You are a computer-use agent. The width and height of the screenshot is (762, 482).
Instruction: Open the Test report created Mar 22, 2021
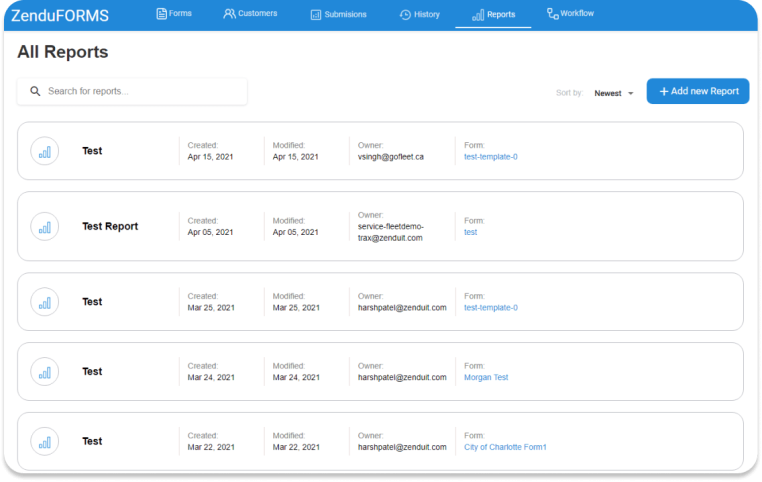point(92,441)
